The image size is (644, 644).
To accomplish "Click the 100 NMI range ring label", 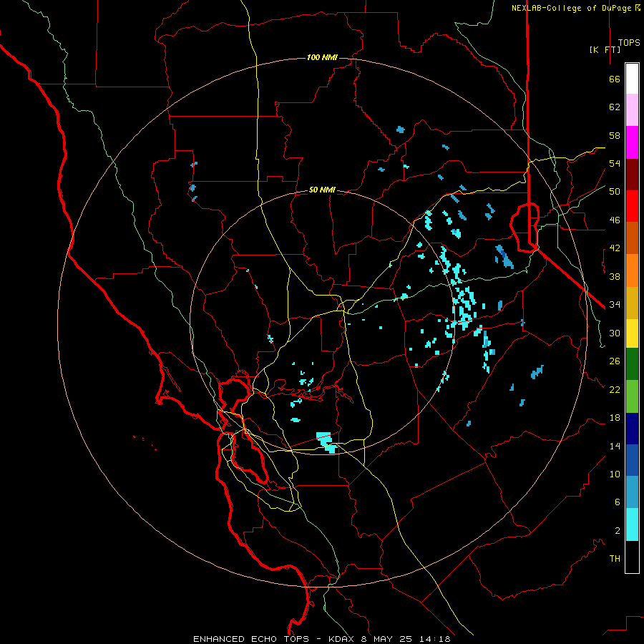I will pos(322,57).
